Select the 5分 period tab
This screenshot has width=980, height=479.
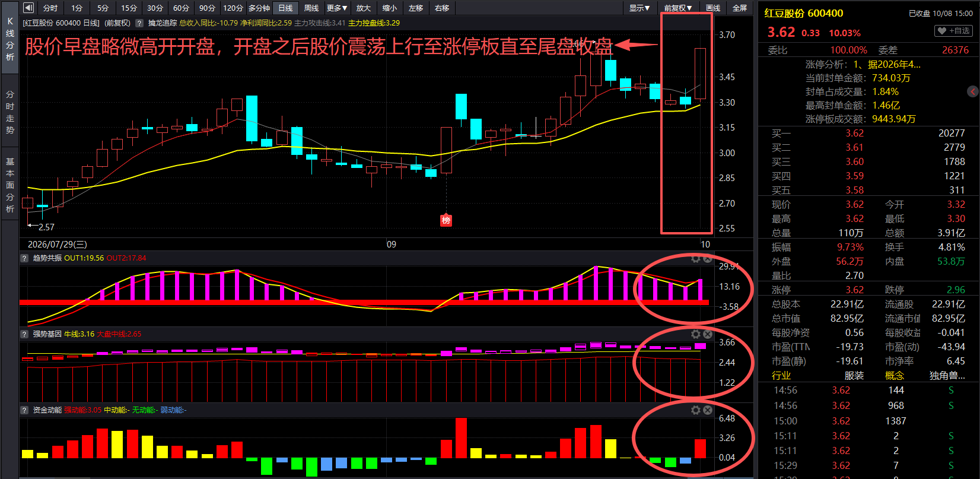pyautogui.click(x=103, y=8)
